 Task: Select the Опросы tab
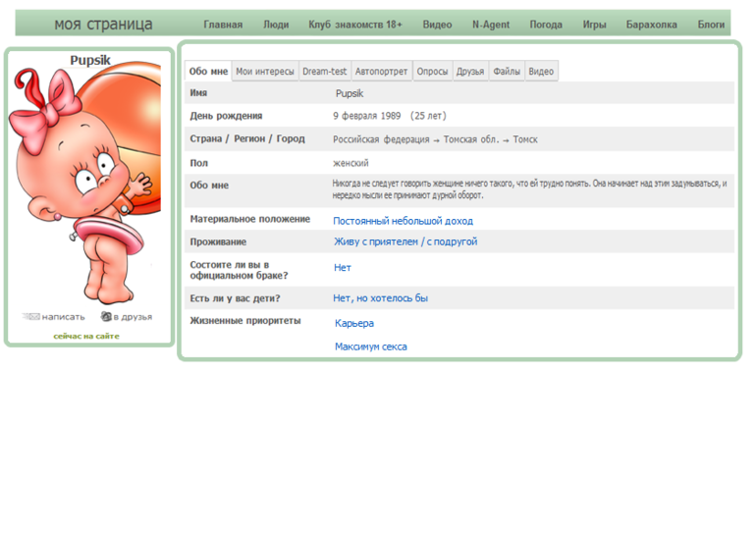click(x=432, y=72)
